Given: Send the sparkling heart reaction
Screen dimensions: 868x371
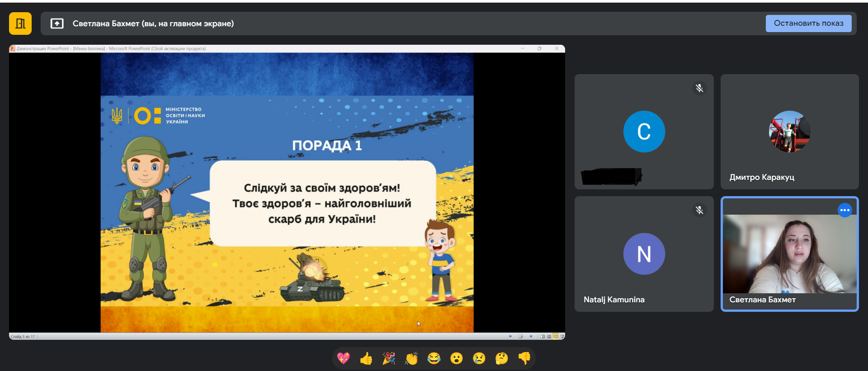Looking at the screenshot, I should pyautogui.click(x=344, y=358).
